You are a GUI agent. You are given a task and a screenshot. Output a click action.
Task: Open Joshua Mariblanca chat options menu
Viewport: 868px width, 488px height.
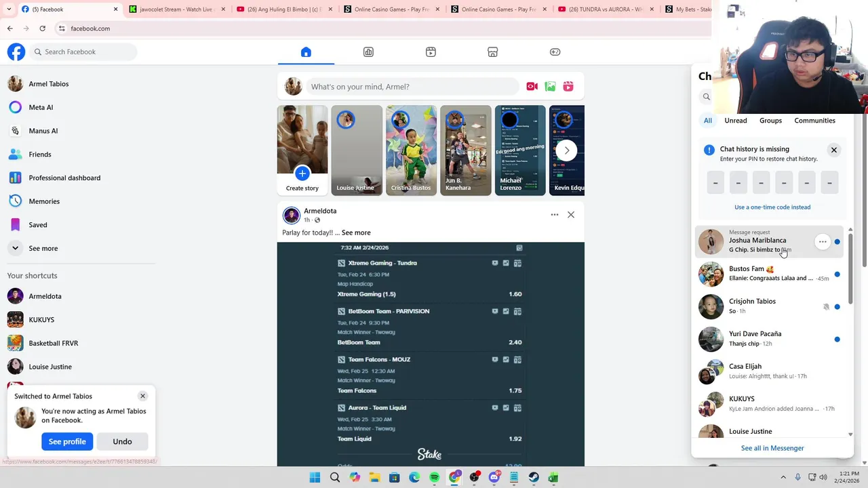(823, 242)
